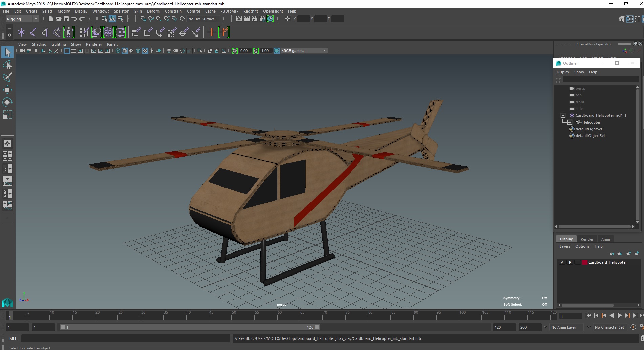
Task: Click the Maya home logo icon
Action: (x=7, y=302)
